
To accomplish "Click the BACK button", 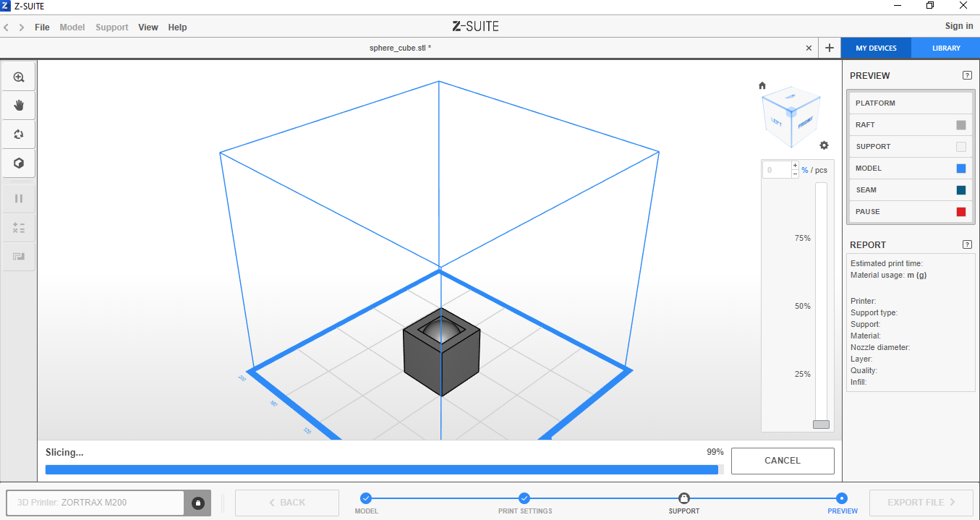I will click(x=287, y=503).
